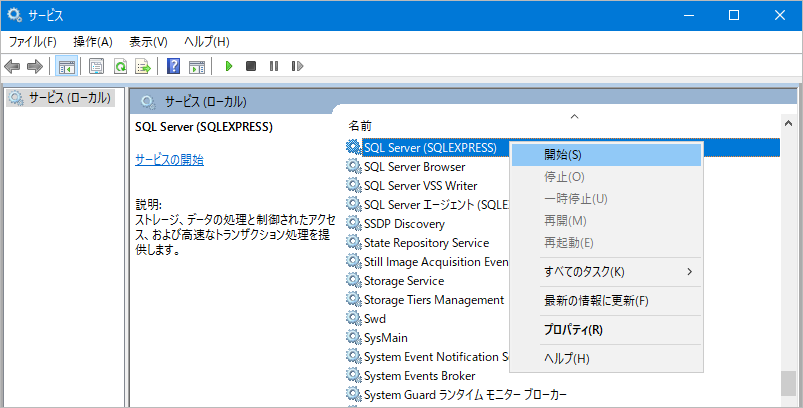Click gear icon of SQL Server (SQLEXPRESS) row
The height and width of the screenshot is (408, 803).
(x=353, y=147)
